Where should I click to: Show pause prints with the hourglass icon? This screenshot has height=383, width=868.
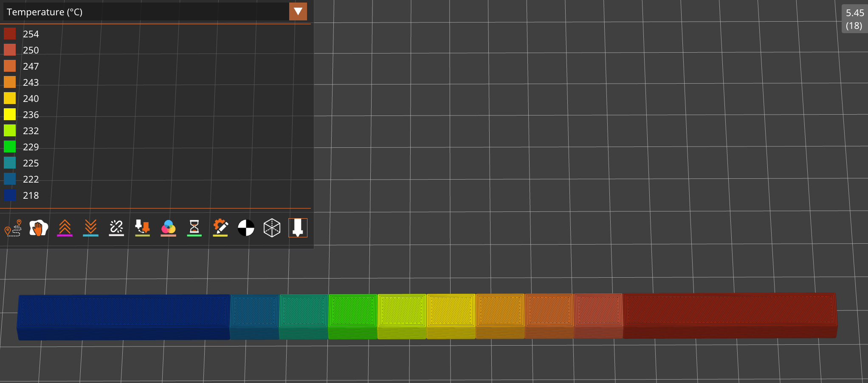coord(194,228)
